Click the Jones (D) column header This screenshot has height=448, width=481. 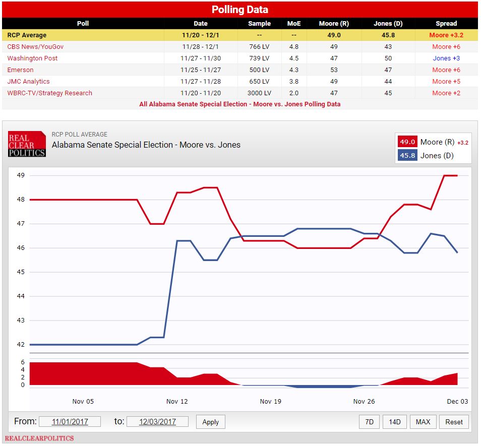coord(388,24)
